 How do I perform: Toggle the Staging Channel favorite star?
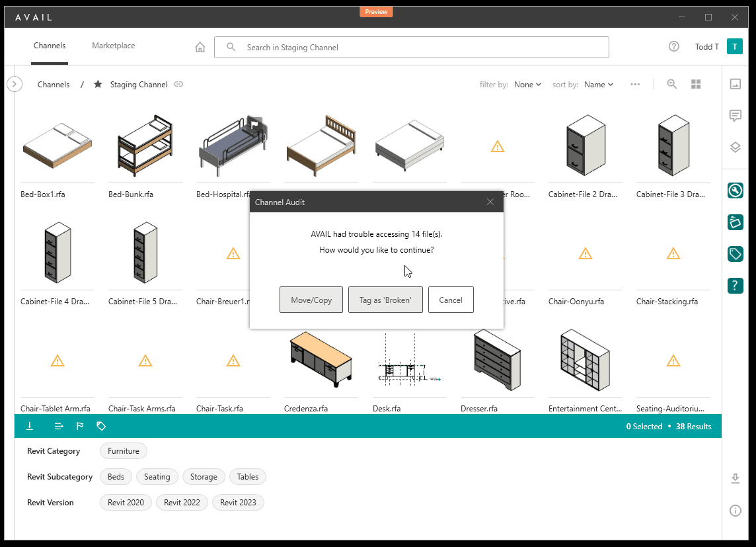98,85
